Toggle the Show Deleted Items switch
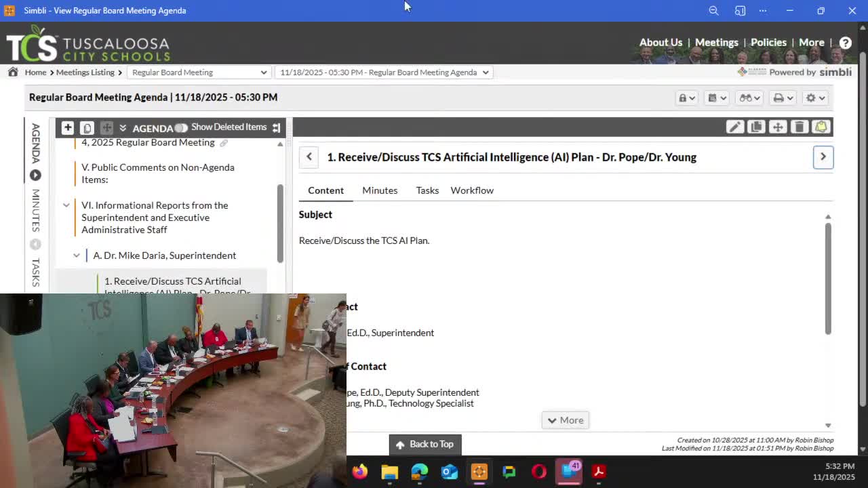Viewport: 868px width, 488px height. pyautogui.click(x=181, y=127)
